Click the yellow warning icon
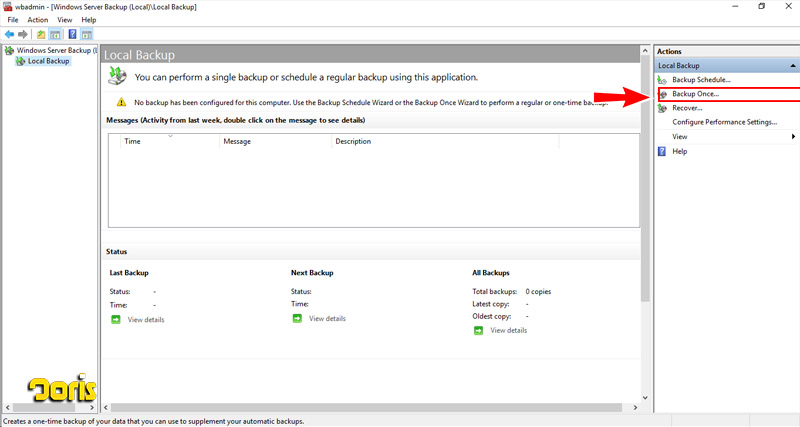Image resolution: width=800 pixels, height=427 pixels. click(121, 102)
